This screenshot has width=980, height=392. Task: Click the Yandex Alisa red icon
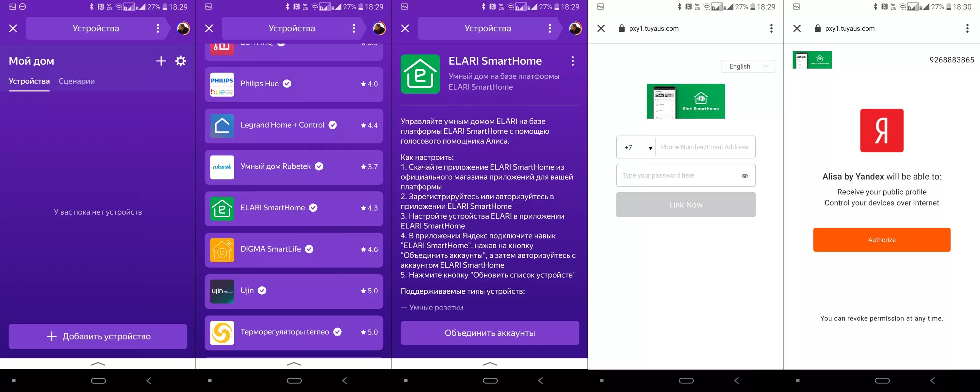pyautogui.click(x=882, y=131)
